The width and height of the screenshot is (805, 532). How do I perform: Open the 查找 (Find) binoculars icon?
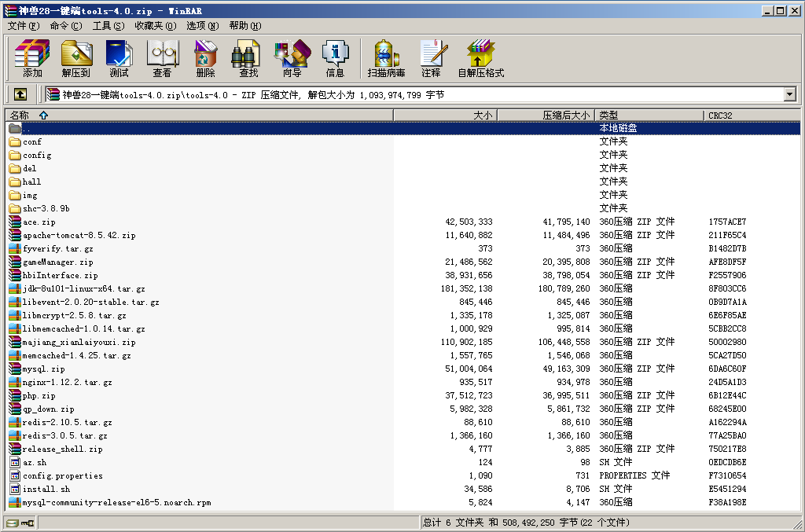coord(248,58)
